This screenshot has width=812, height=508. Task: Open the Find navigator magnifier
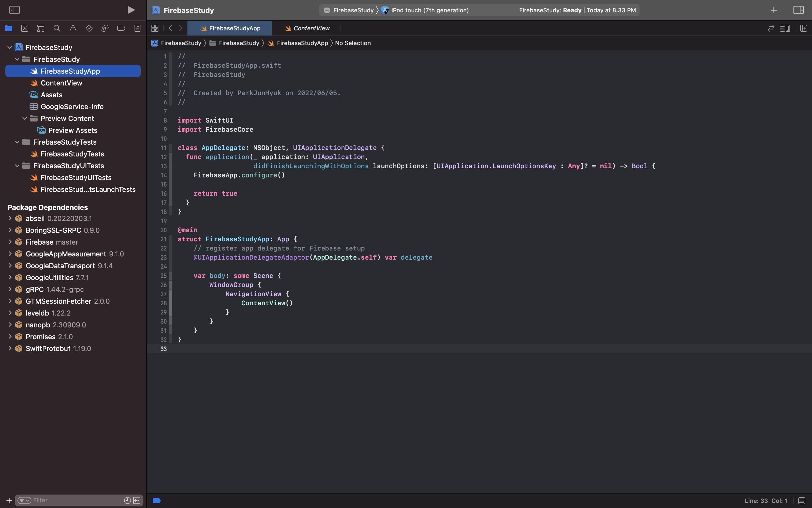[x=57, y=28]
